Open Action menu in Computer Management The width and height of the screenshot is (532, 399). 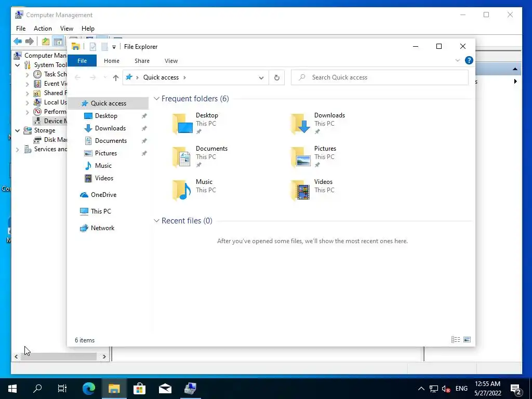pos(43,29)
